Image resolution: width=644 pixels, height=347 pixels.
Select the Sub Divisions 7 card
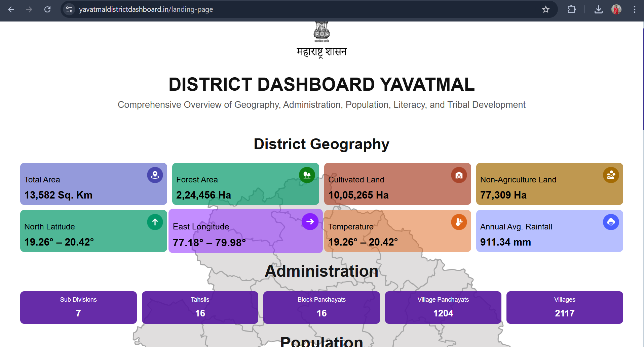point(78,307)
